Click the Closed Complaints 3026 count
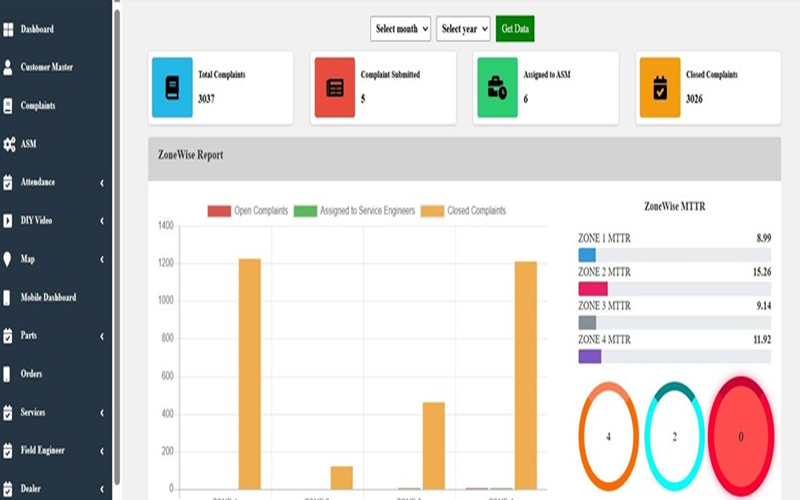The height and width of the screenshot is (500, 800). pyautogui.click(x=694, y=99)
